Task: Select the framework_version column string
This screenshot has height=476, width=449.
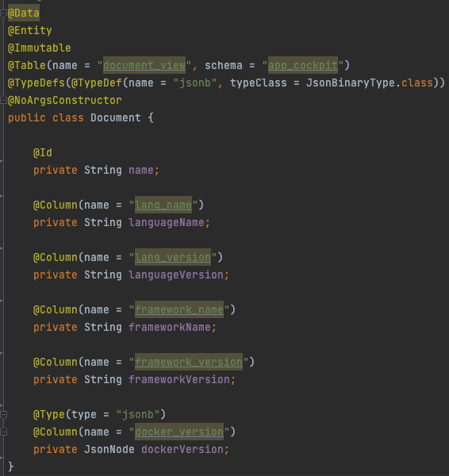Action: pos(189,362)
